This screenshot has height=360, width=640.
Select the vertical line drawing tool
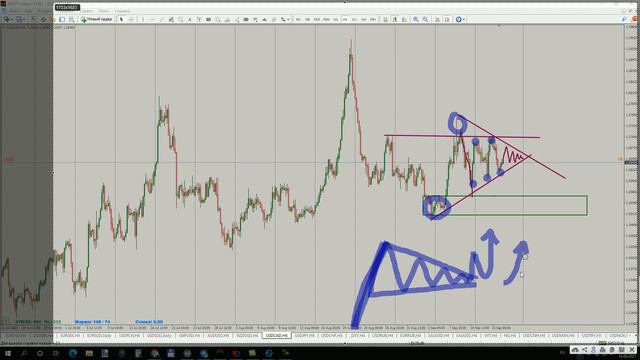pyautogui.click(x=143, y=19)
